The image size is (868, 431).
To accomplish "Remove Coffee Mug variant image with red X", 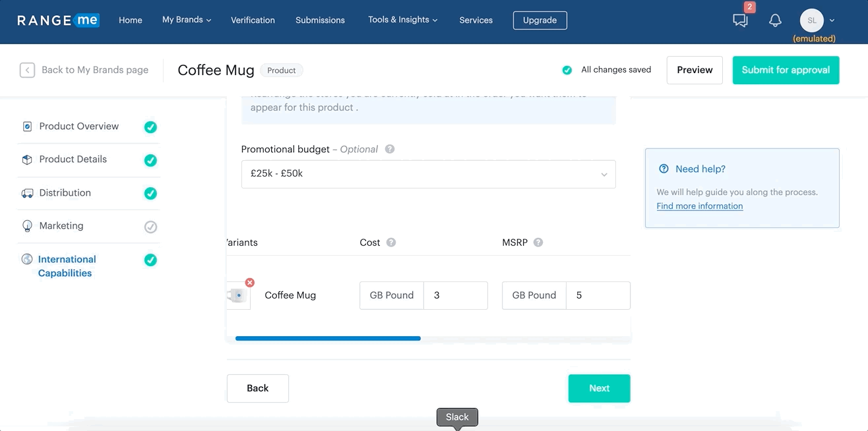I will coord(249,283).
